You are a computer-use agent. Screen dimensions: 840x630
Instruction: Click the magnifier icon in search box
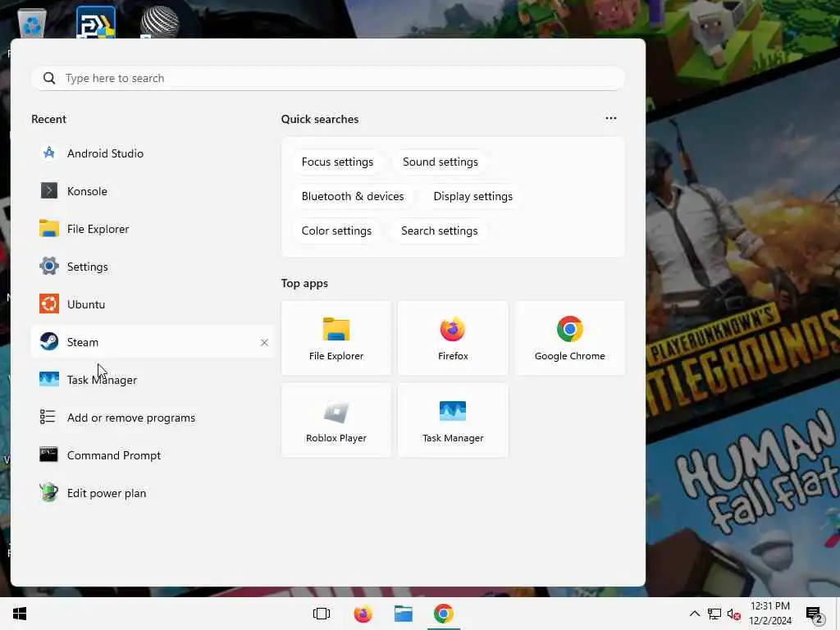[49, 78]
